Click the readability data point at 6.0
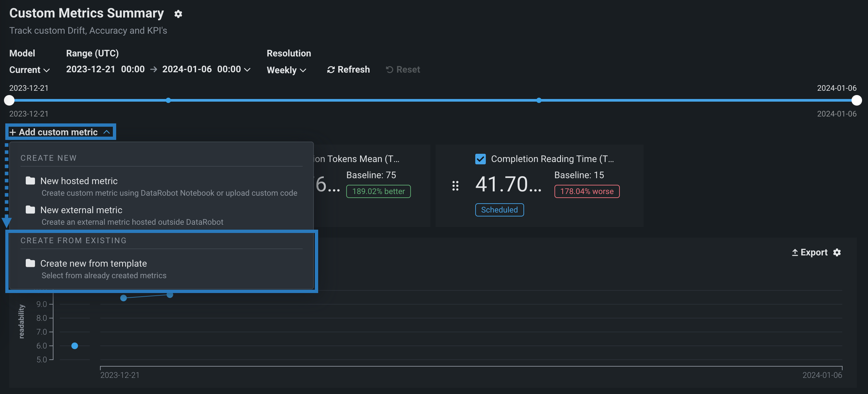 pos(75,345)
